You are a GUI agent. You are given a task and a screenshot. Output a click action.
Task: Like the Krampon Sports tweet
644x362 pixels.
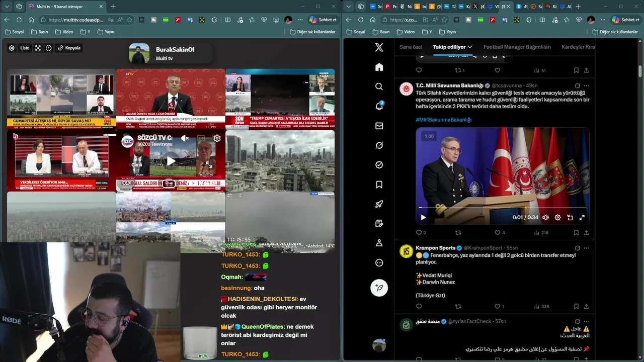click(498, 306)
